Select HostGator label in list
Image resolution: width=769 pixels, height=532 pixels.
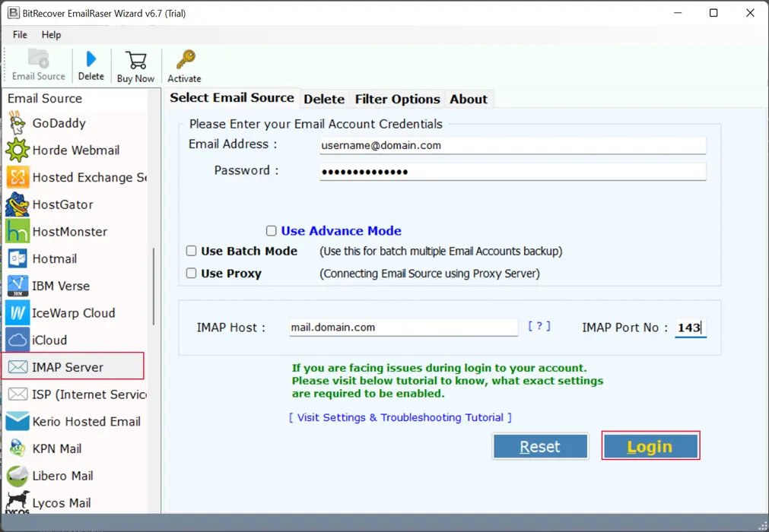(x=63, y=204)
